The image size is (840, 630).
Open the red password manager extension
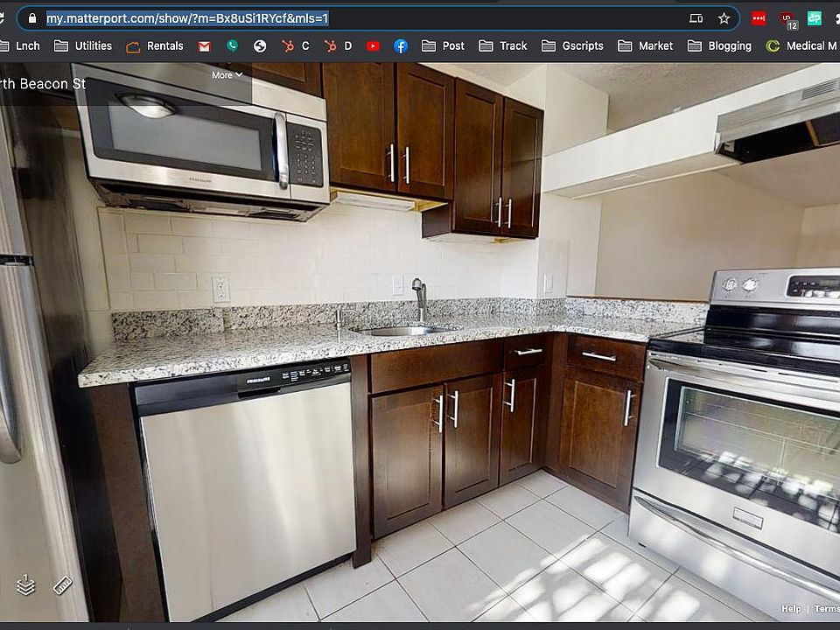click(759, 18)
